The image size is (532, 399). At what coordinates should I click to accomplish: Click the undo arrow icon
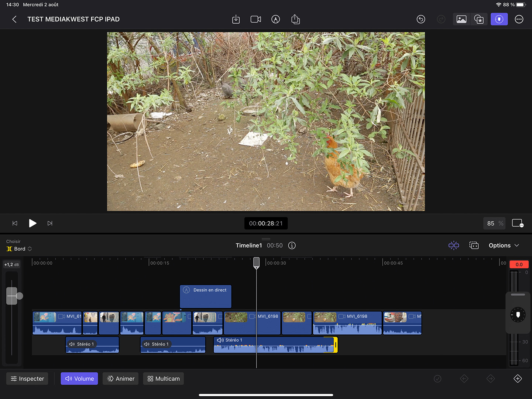pyautogui.click(x=421, y=19)
